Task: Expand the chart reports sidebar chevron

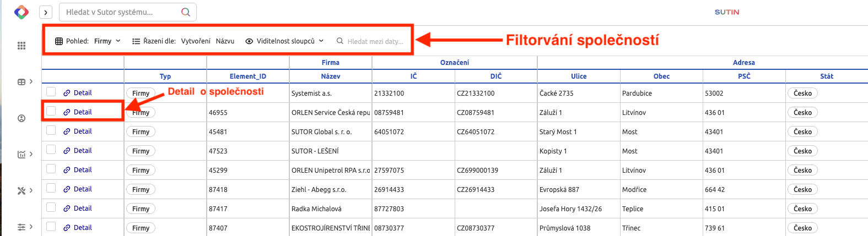Action: click(x=31, y=154)
